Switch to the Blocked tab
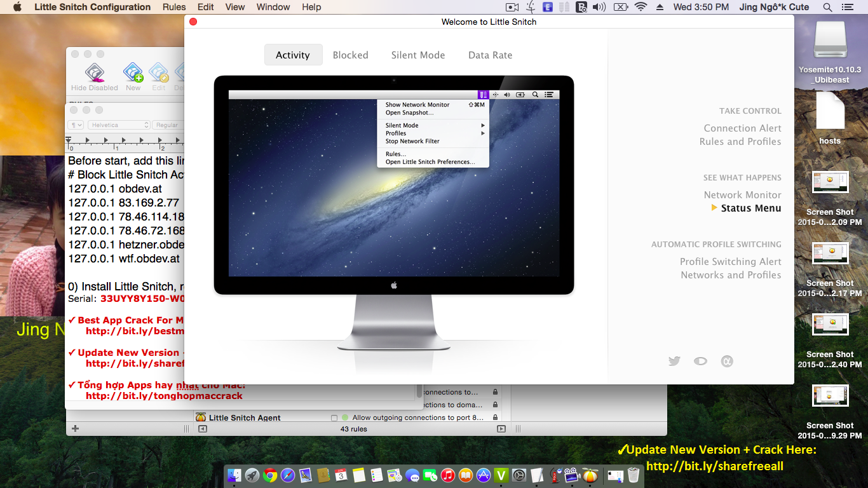 tap(351, 55)
